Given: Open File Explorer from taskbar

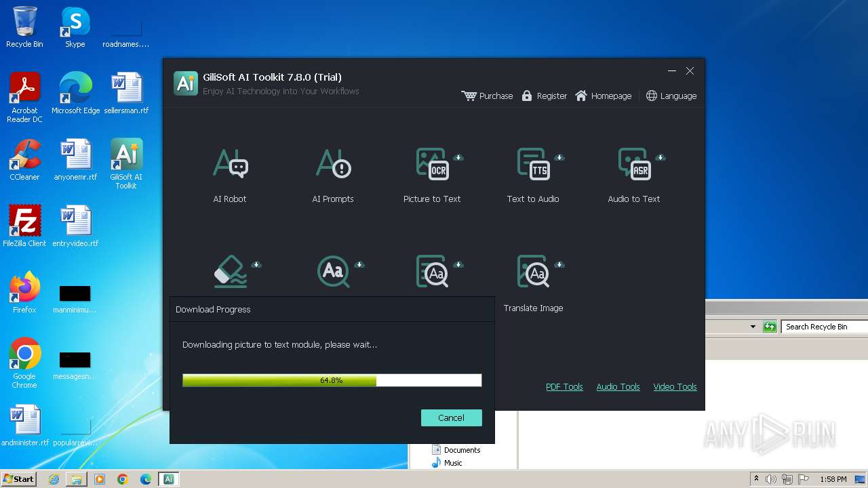Looking at the screenshot, I should click(77, 479).
